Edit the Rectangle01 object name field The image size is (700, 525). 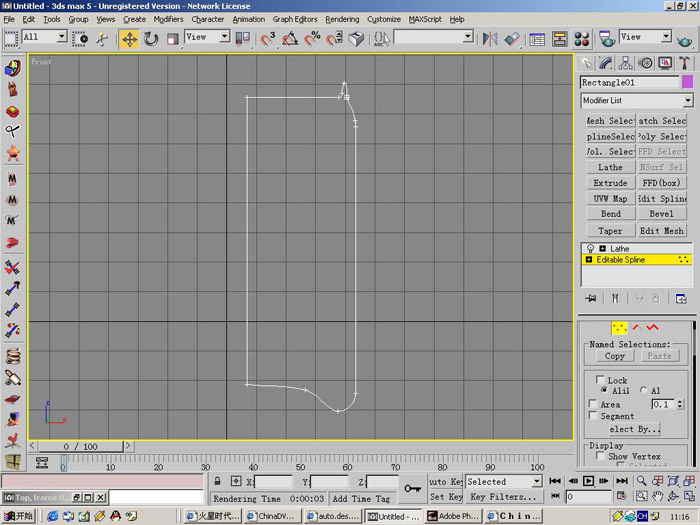[x=629, y=83]
